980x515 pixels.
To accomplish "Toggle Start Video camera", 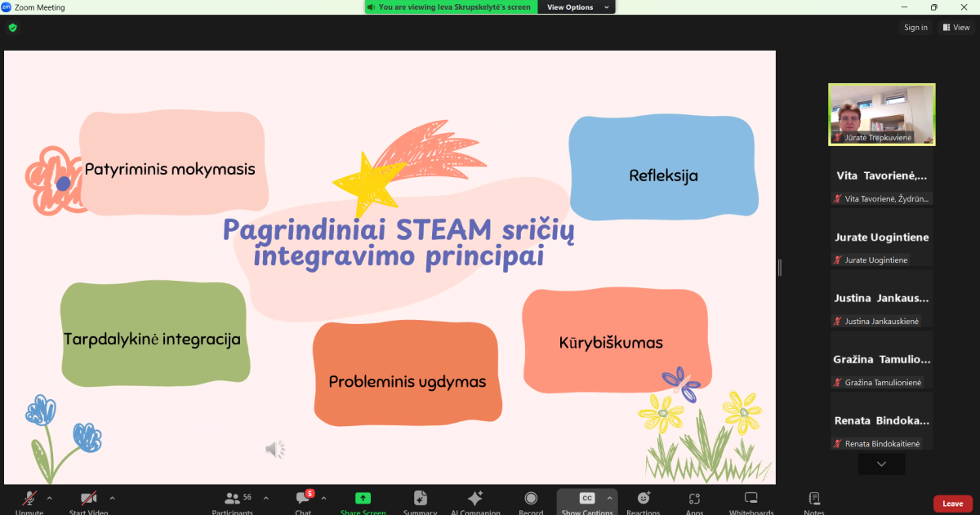I will pyautogui.click(x=88, y=499).
